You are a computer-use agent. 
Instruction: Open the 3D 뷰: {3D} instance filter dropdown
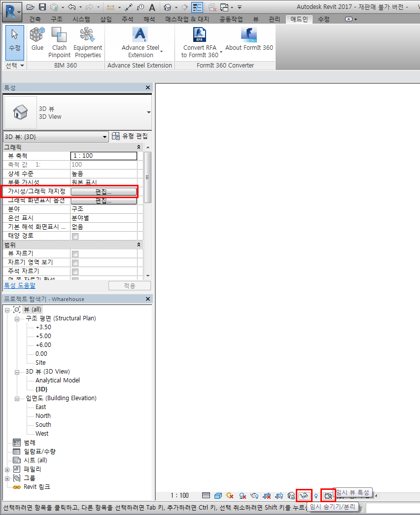[x=56, y=137]
